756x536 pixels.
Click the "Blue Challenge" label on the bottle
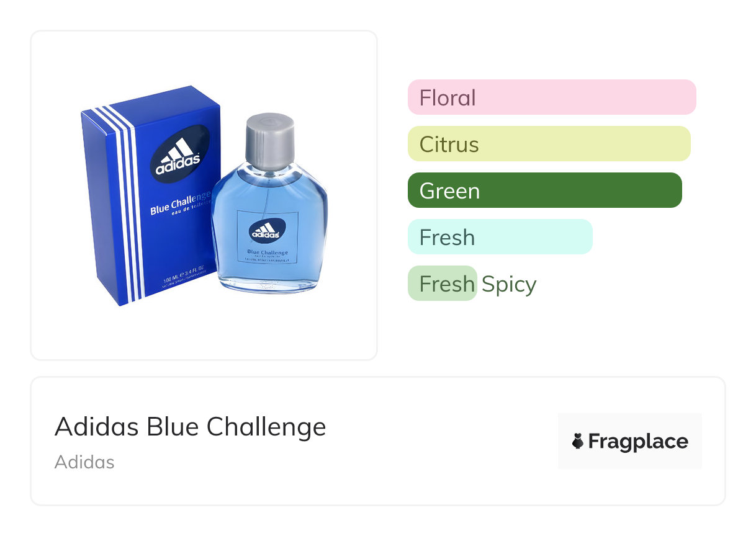268,252
